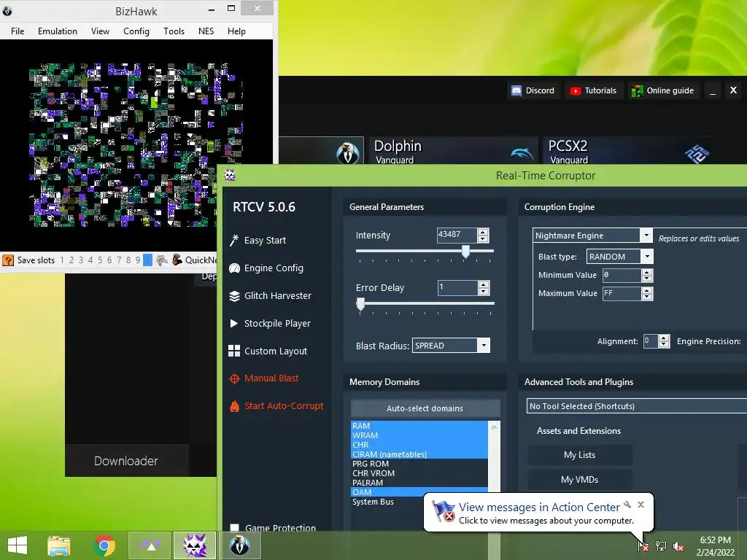Open BizHawk Help menu

pyautogui.click(x=236, y=31)
